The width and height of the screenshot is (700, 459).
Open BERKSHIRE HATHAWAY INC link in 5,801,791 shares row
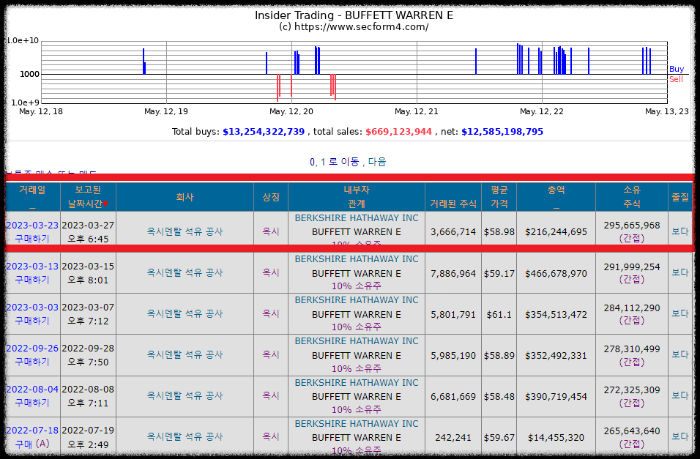[x=356, y=300]
